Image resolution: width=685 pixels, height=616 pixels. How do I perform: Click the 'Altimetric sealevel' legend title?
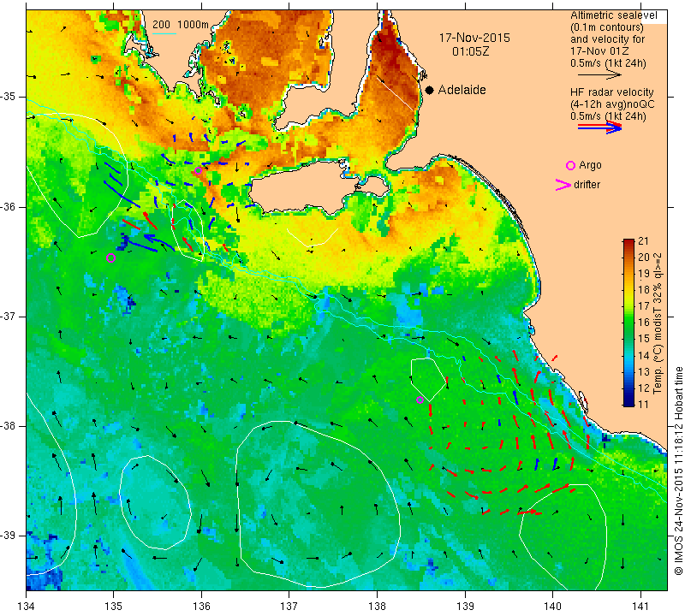[x=613, y=15]
